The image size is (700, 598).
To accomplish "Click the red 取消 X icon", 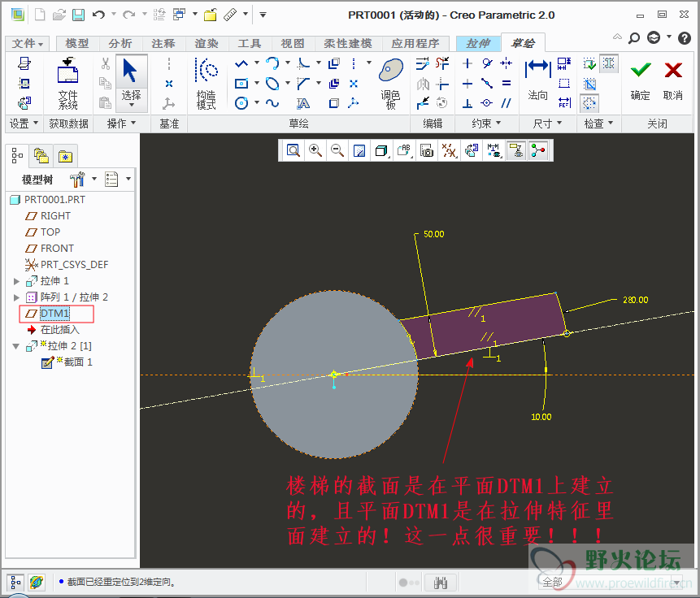I will (x=673, y=71).
